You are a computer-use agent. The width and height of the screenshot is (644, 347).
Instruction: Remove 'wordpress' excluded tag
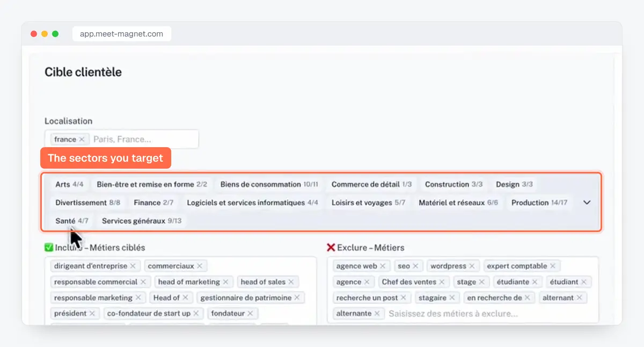click(472, 266)
